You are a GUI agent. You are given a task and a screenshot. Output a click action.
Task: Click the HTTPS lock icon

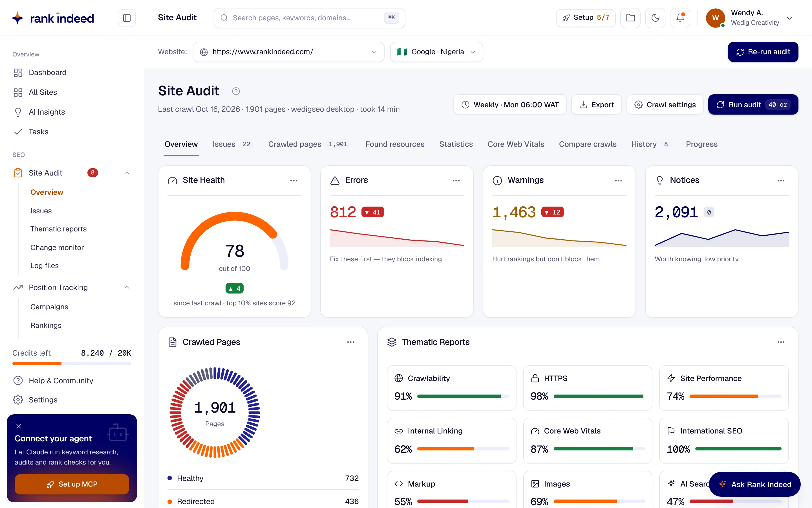[x=535, y=378]
